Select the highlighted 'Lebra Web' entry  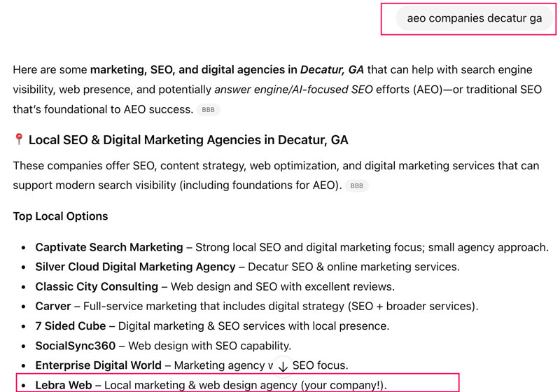pos(64,384)
